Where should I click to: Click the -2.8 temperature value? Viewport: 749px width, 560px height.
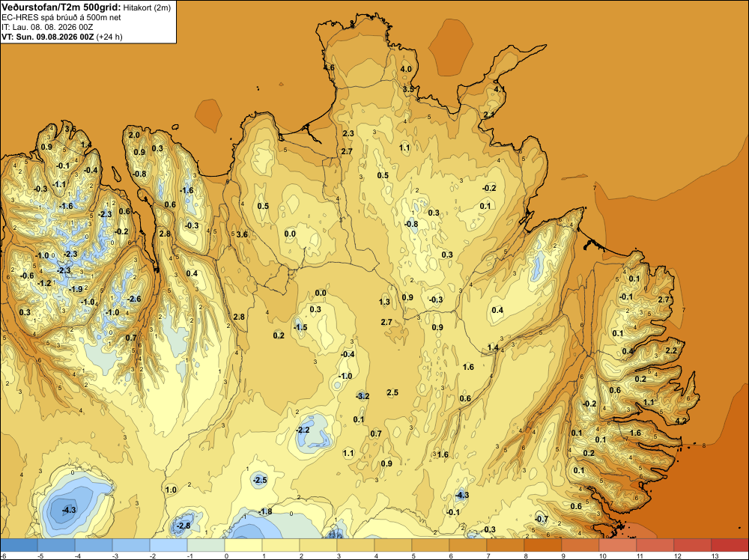coord(183,526)
